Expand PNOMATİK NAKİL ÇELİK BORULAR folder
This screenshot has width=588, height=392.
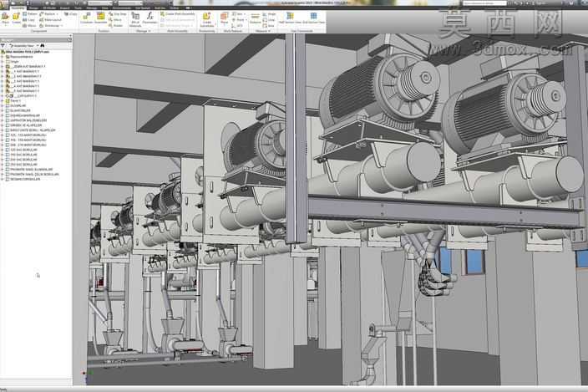[3, 175]
